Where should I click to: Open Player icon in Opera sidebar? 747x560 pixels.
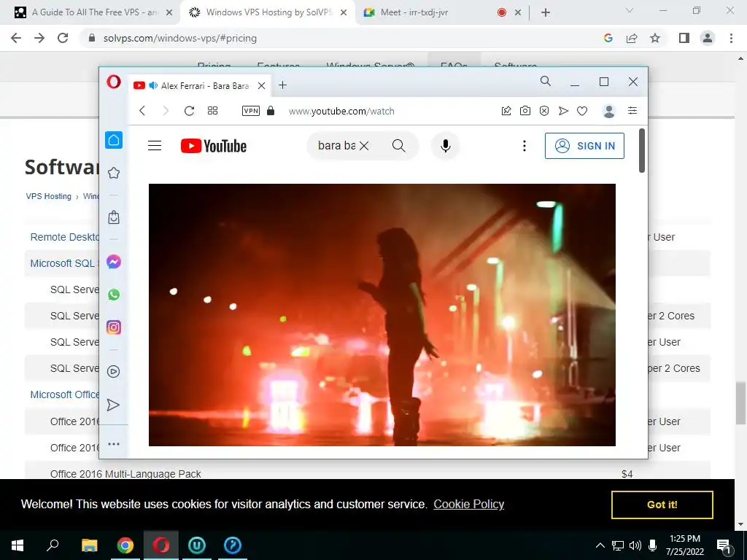(114, 371)
